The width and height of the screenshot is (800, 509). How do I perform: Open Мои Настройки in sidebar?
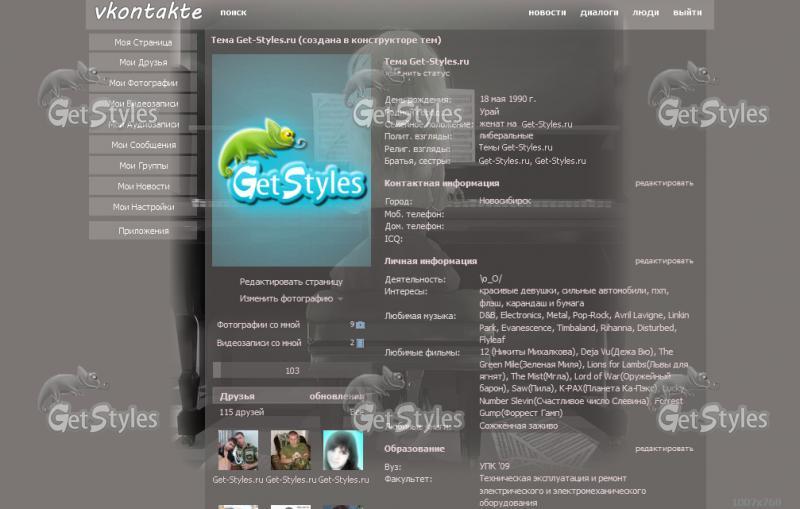[143, 207]
